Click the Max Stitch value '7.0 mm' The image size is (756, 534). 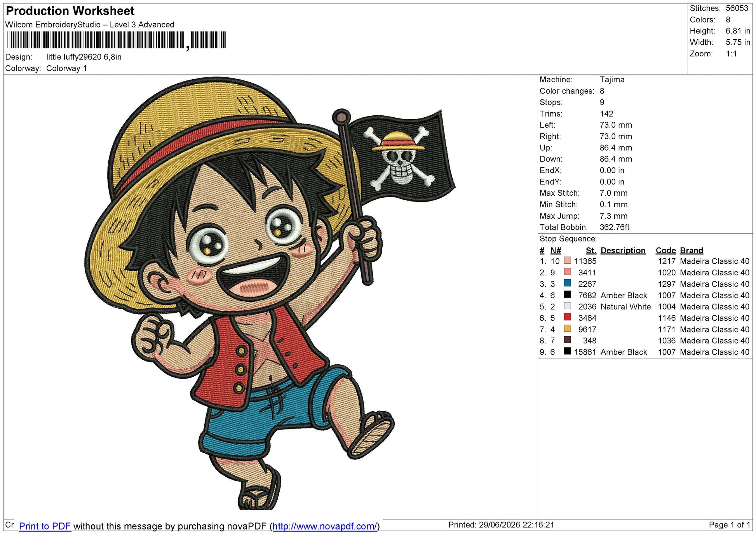pyautogui.click(x=613, y=193)
